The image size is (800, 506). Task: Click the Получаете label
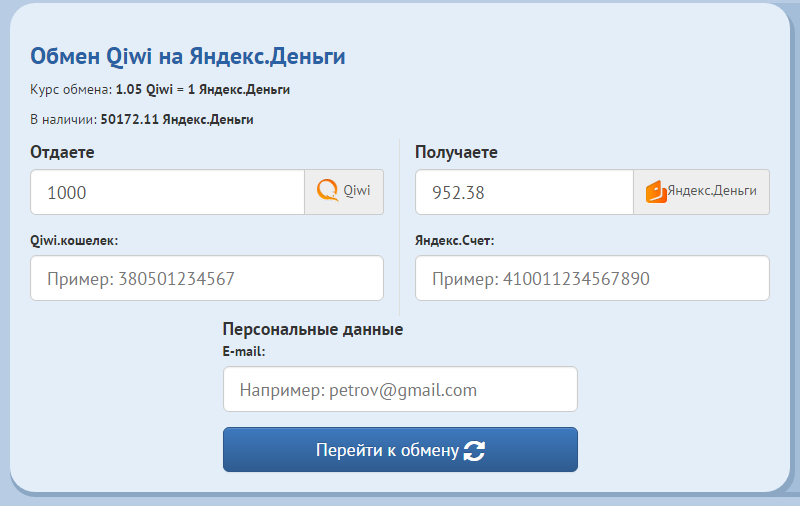(456, 152)
